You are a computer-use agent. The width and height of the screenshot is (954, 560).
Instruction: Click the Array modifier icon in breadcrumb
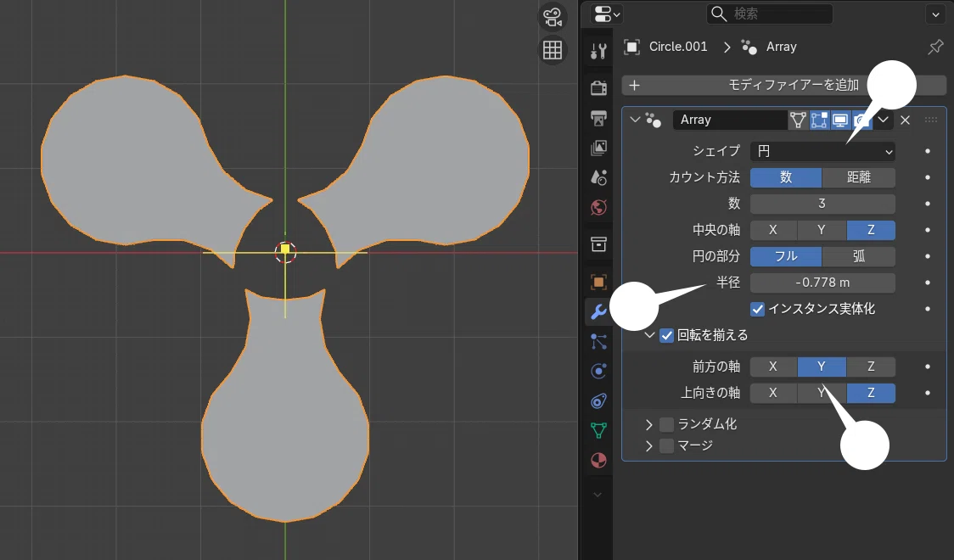(x=749, y=47)
